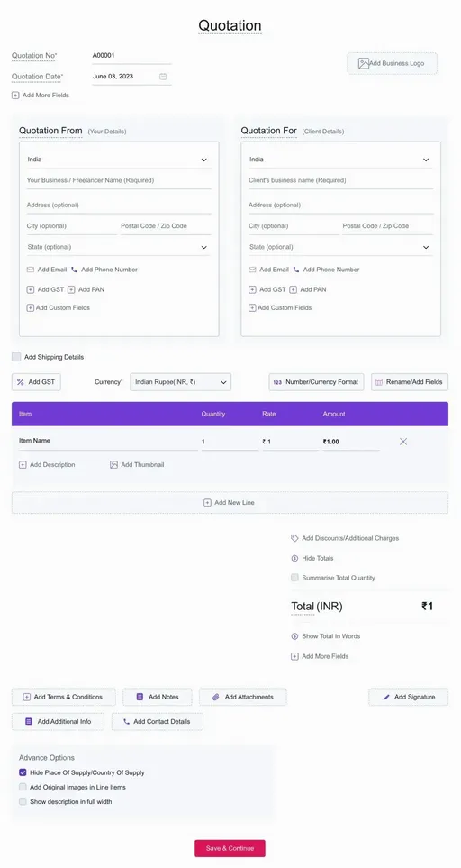Image resolution: width=461 pixels, height=868 pixels.
Task: Click the Client's business name input field
Action: point(340,180)
